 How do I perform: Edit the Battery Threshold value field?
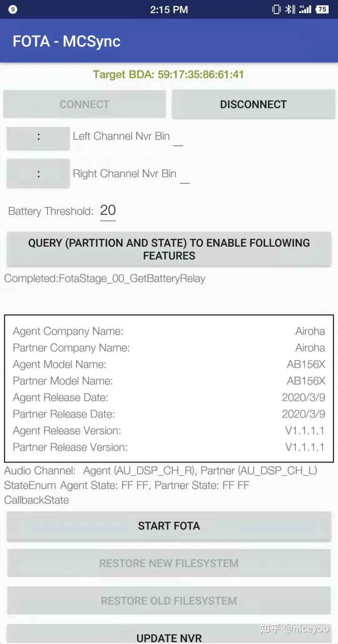coord(108,211)
